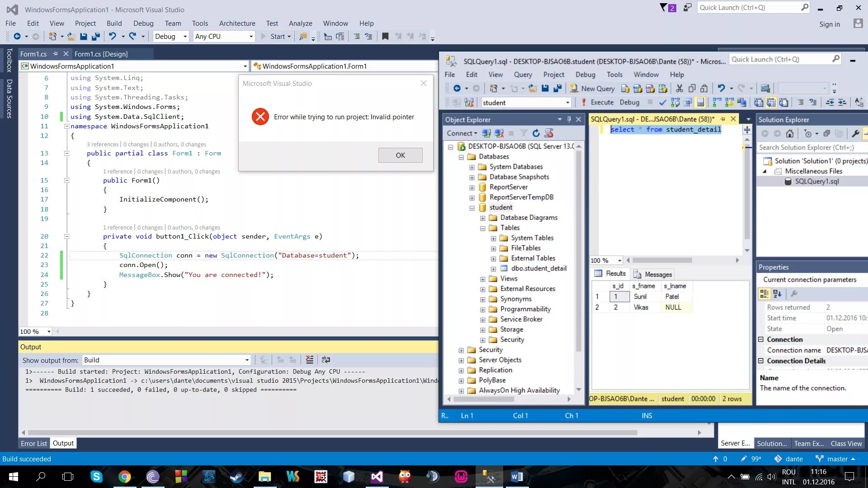This screenshot has width=868, height=488.
Task: Click Search Solution Explorer input field
Action: [x=812, y=147]
